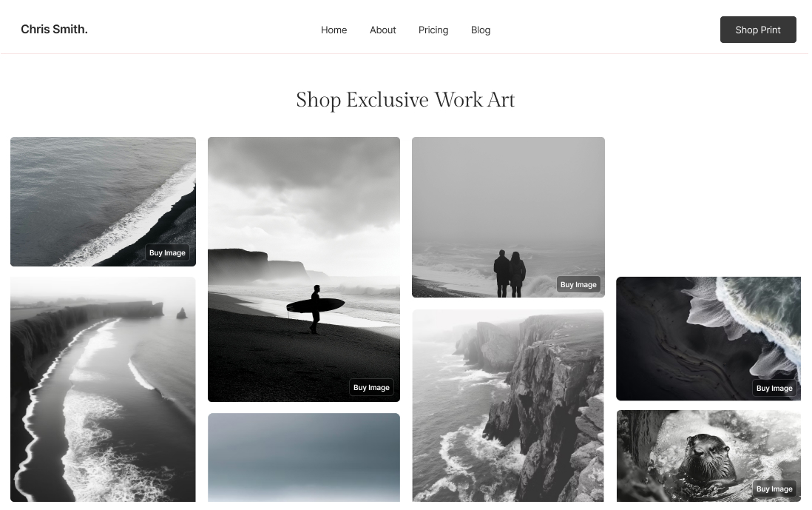Click the Chris Smith logo text
This screenshot has width=812, height=510.
(x=54, y=29)
